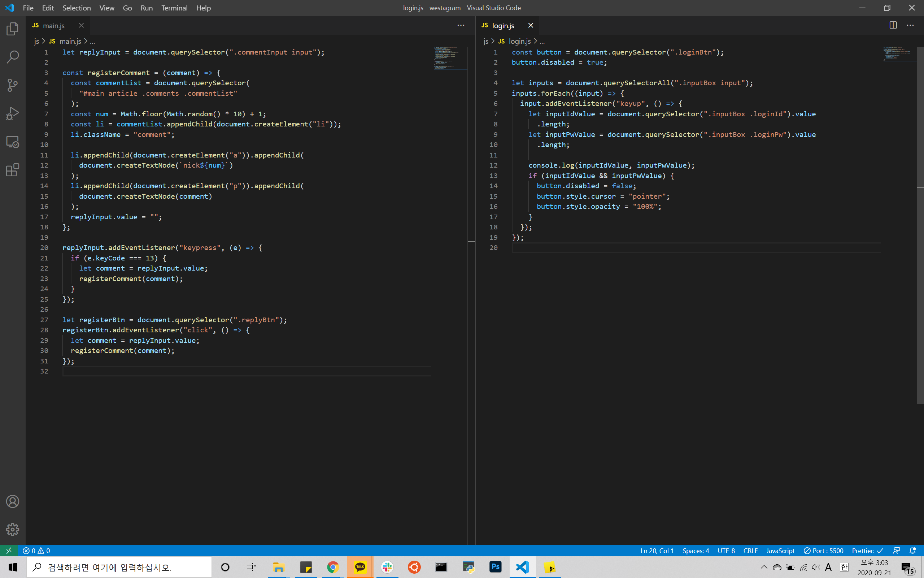
Task: Click the remote window indicator in status bar
Action: pos(9,551)
